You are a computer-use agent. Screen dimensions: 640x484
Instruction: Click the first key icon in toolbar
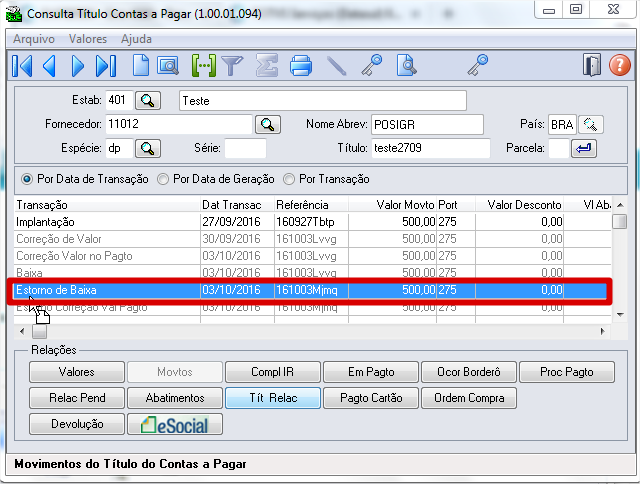coord(372,65)
